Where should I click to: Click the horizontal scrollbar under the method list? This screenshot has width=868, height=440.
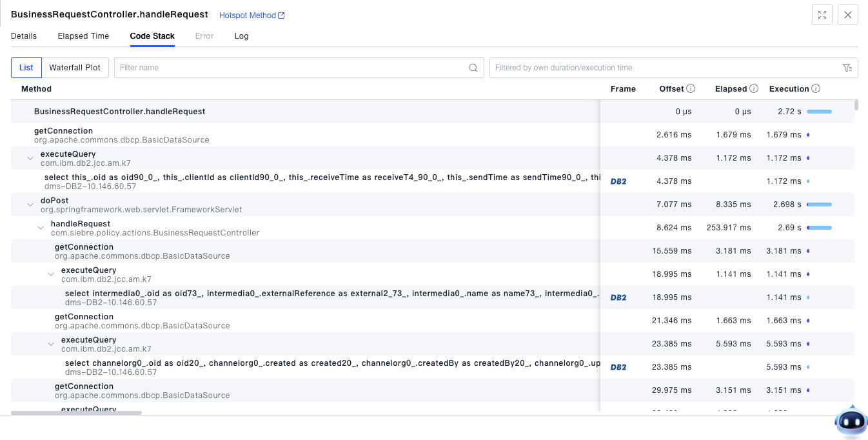pyautogui.click(x=76, y=412)
